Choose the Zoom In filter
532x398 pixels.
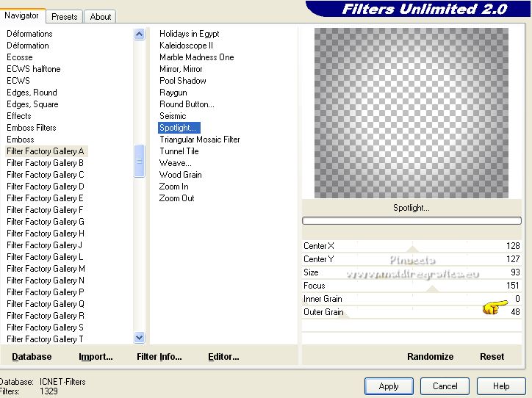[x=173, y=187]
